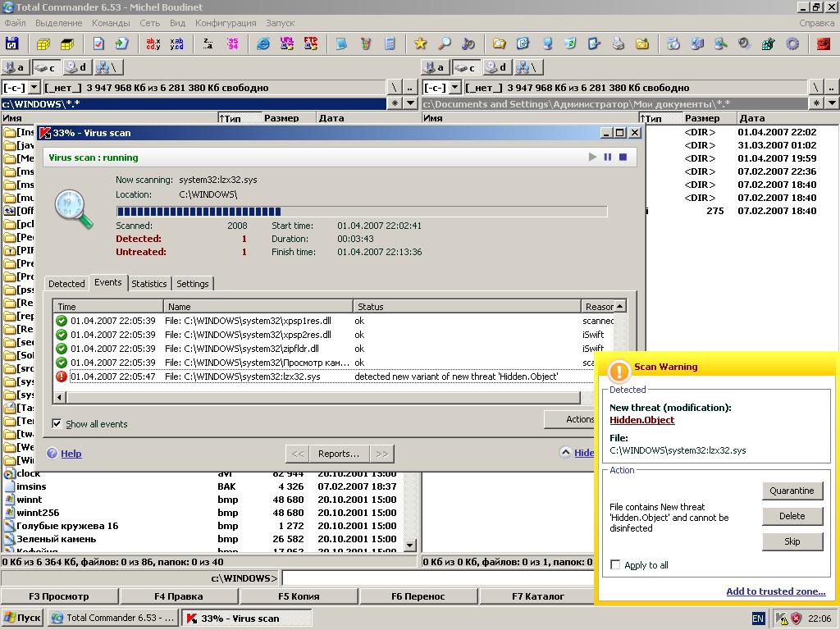Open the Конфигурация menu
The height and width of the screenshot is (630, 840).
point(226,23)
